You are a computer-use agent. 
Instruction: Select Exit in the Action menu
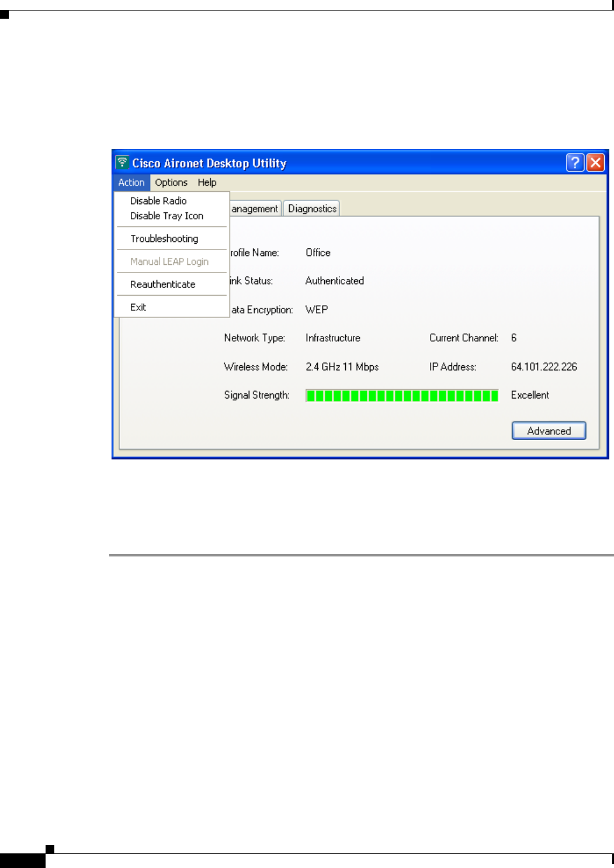click(x=171, y=307)
